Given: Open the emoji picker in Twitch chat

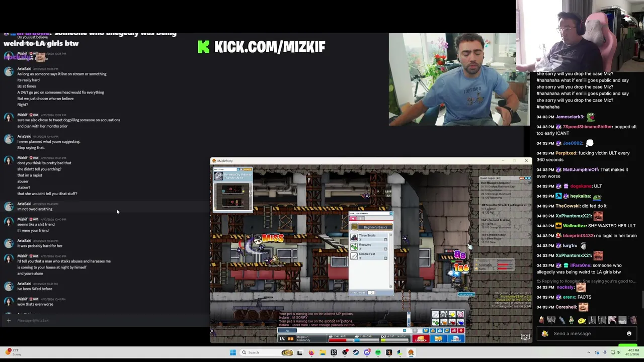Looking at the screenshot, I should pos(629,333).
